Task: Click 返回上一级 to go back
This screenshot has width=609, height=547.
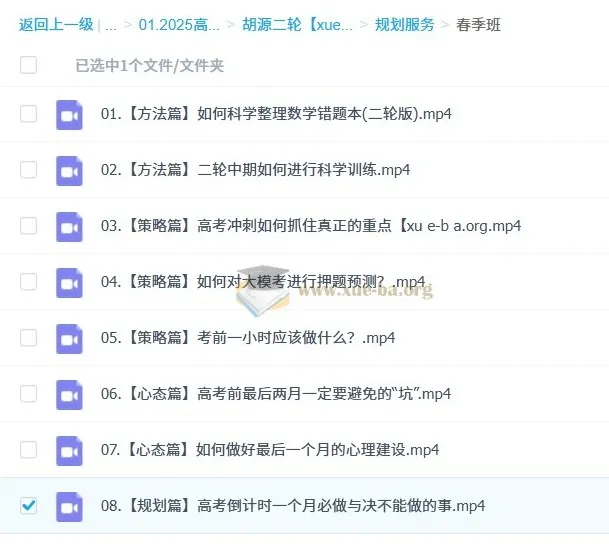Action: [x=56, y=25]
